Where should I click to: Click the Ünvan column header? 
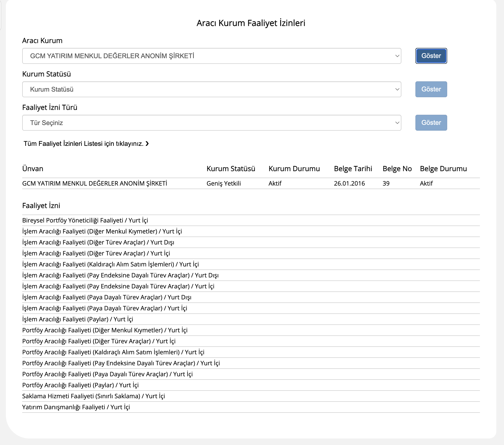coord(33,169)
